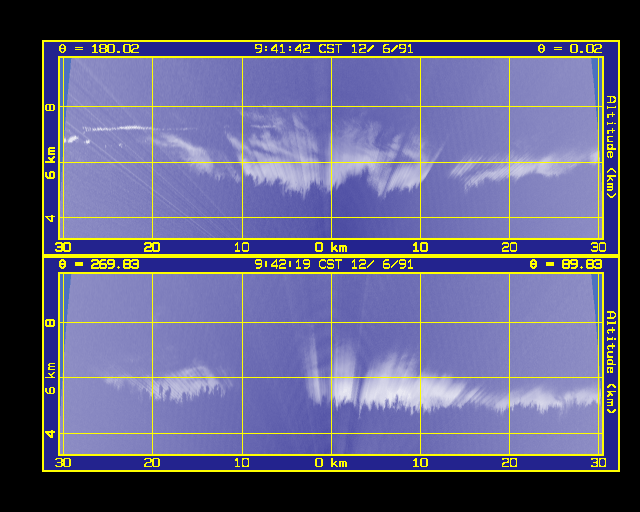The height and width of the screenshot is (512, 640).
Task: Click the lower plot's Altitude (km) axis title
Action: [x=611, y=363]
